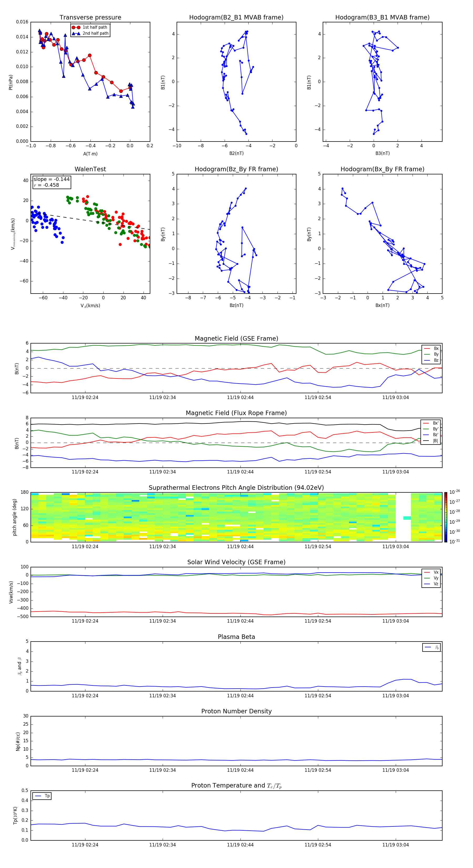Click the 'Hodogram(Bz_By FR frame)' title
Image resolution: width=473 pixels, height=868 pixels.
(x=236, y=169)
